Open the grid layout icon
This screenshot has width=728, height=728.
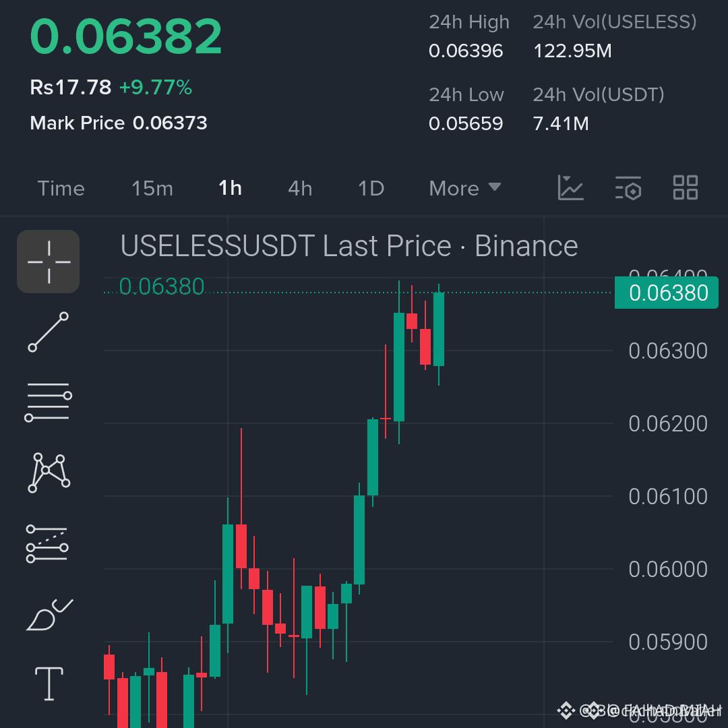click(686, 187)
